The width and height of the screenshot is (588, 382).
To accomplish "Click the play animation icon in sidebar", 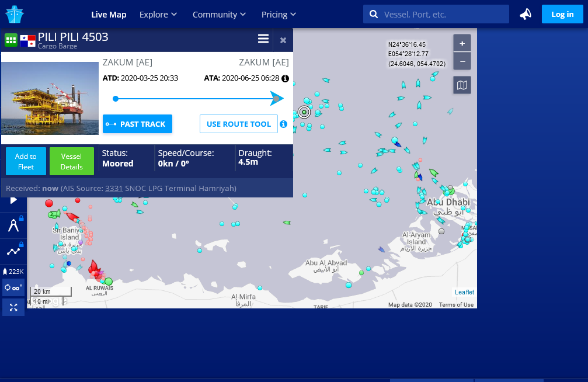I will point(13,200).
